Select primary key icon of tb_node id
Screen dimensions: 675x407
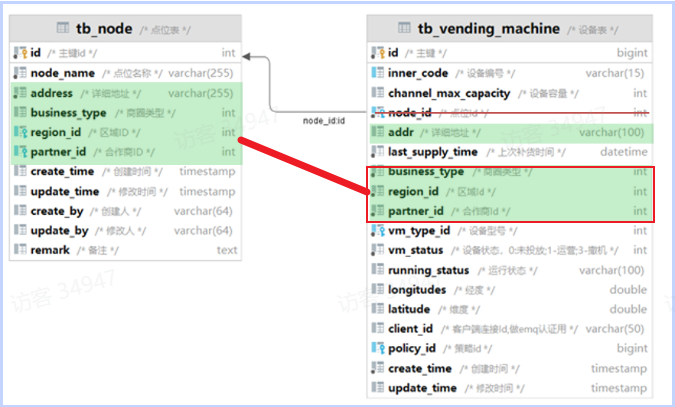(20, 53)
